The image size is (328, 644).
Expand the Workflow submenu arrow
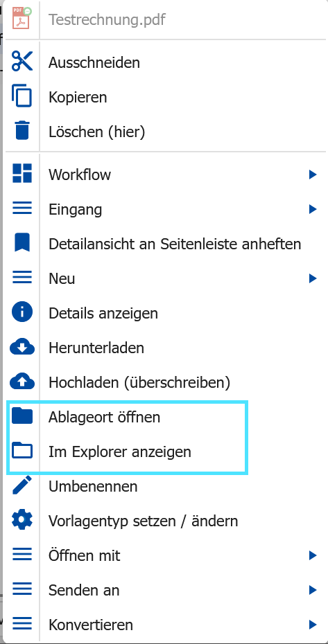[x=313, y=175]
